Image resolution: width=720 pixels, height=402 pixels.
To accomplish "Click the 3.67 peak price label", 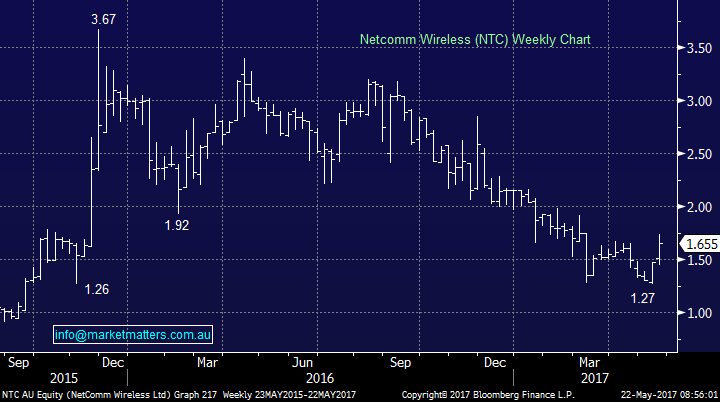I will 103,19.
